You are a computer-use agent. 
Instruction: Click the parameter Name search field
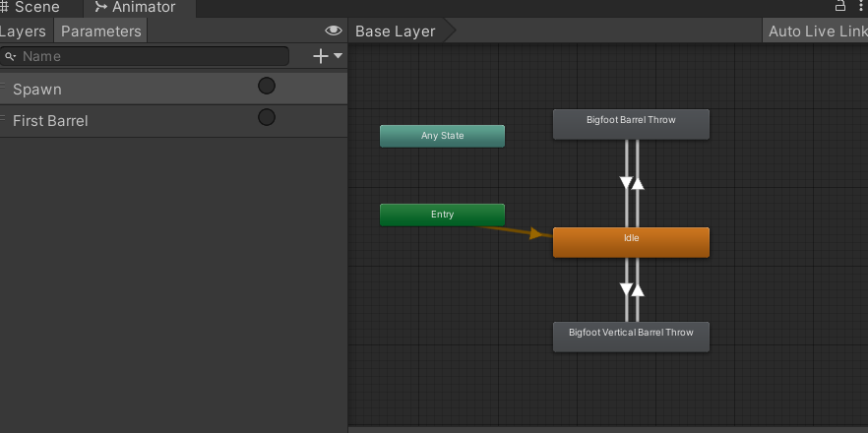(145, 56)
